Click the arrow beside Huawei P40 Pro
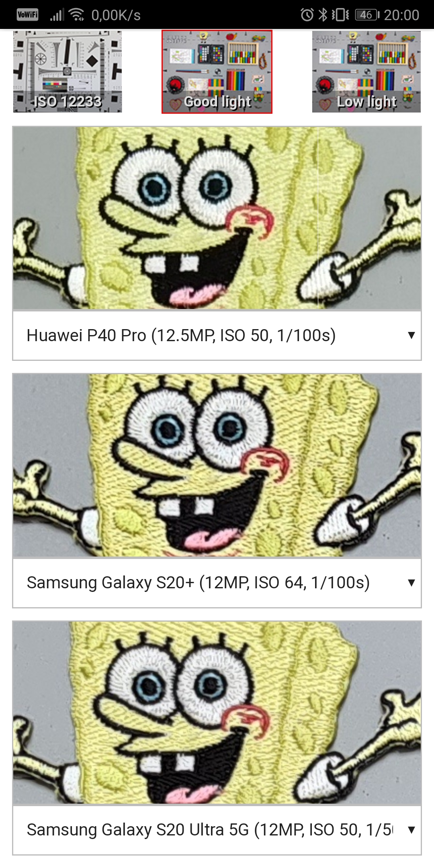Image resolution: width=434 pixels, height=868 pixels. (x=411, y=335)
